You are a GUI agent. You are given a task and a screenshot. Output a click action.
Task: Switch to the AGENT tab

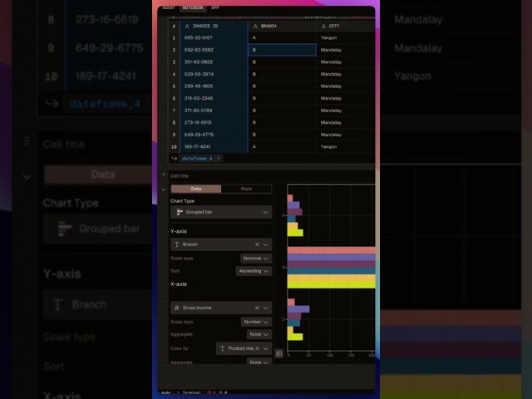point(168,7)
